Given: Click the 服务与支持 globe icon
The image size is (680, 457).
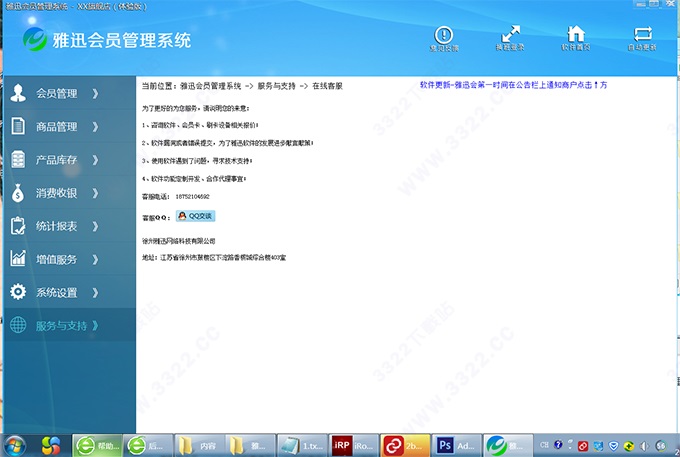Looking at the screenshot, I should click(18, 325).
